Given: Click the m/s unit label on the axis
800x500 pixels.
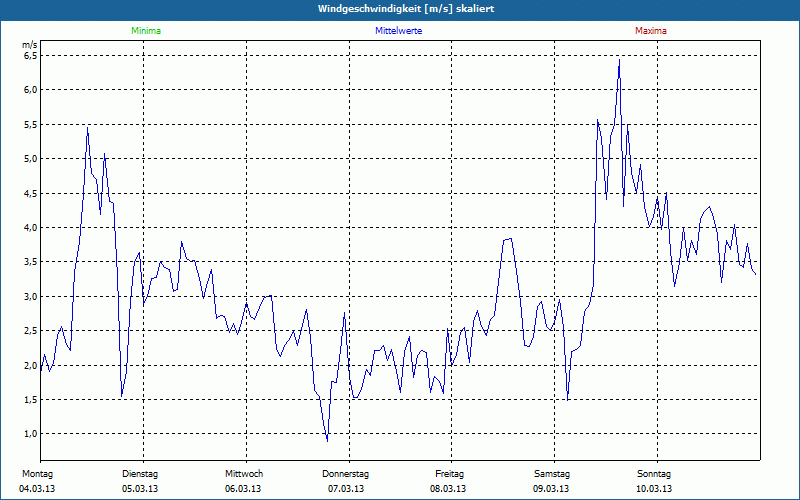Looking at the screenshot, I should (x=30, y=45).
